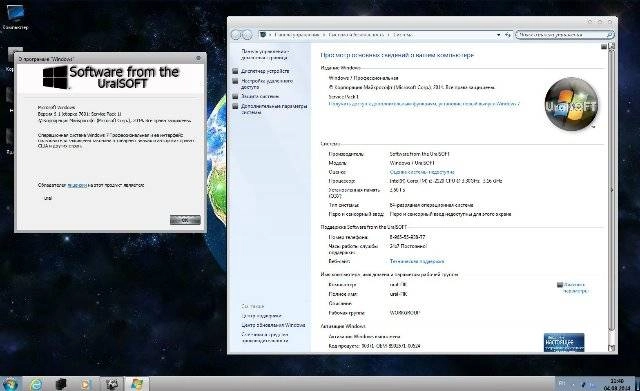Launch Windows Media Player from the taskbar
The height and width of the screenshot is (391, 640).
tap(85, 384)
